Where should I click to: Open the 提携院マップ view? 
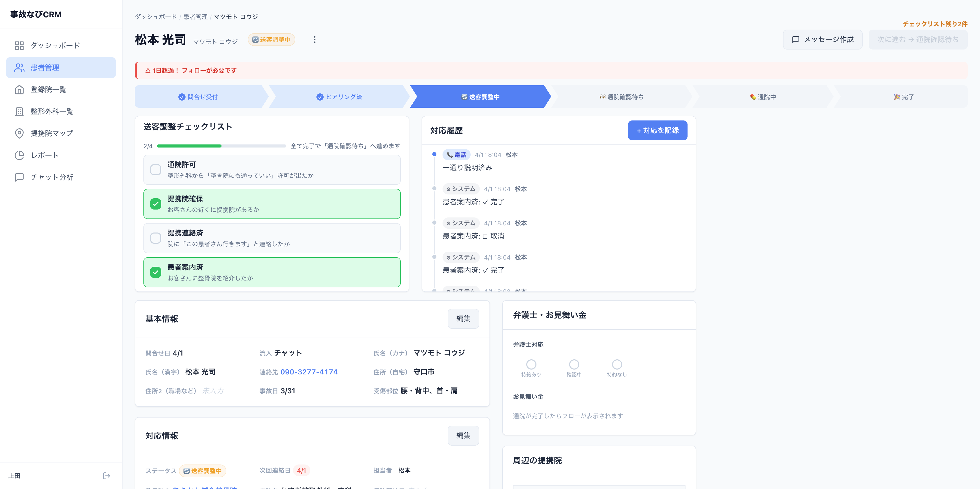click(51, 133)
